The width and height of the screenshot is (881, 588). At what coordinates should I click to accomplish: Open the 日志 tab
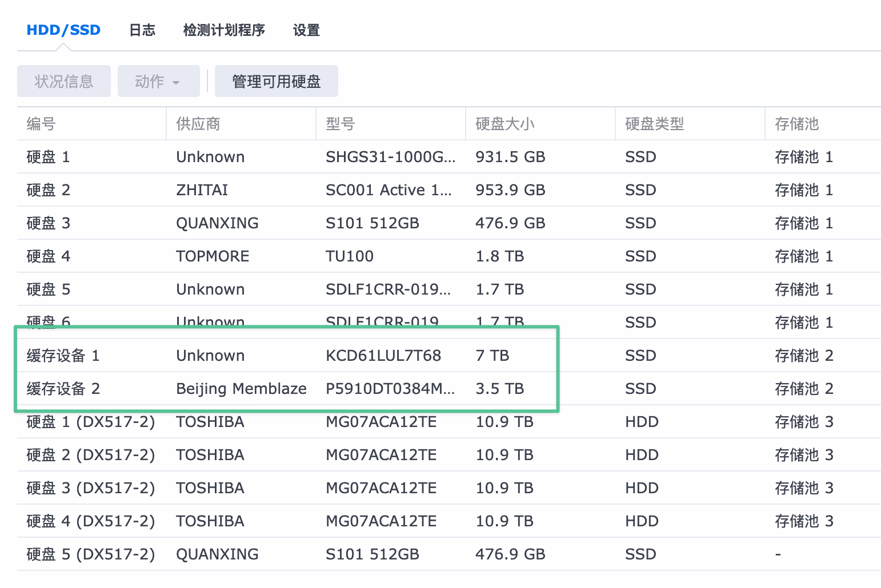[142, 30]
